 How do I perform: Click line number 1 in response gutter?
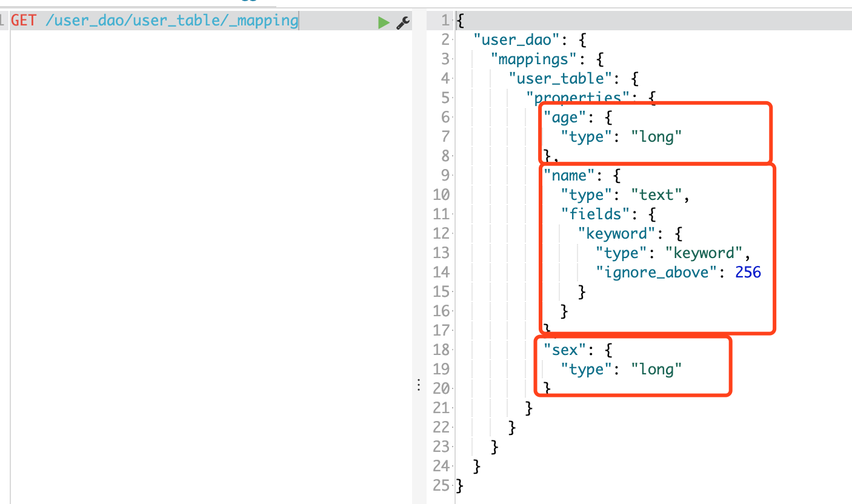point(446,21)
